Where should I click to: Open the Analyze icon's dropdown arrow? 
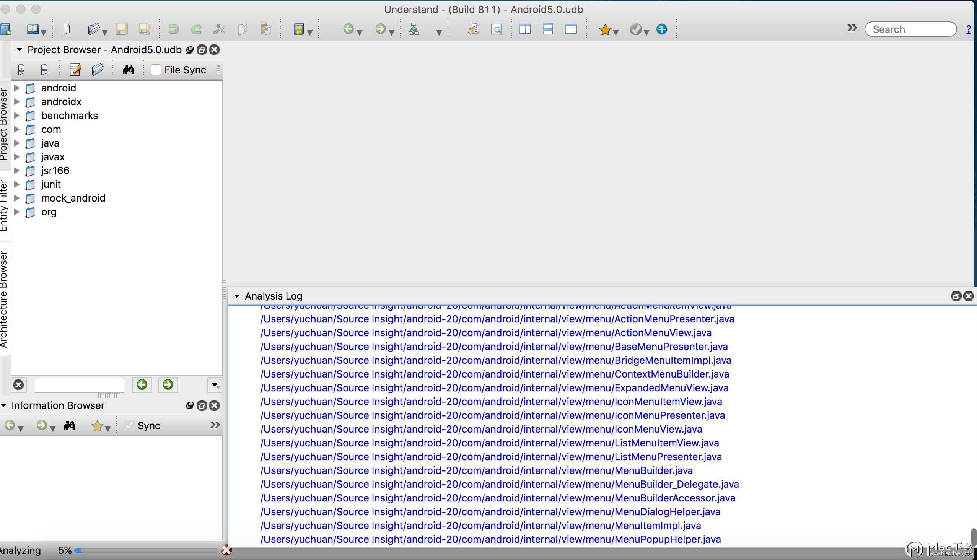click(310, 32)
